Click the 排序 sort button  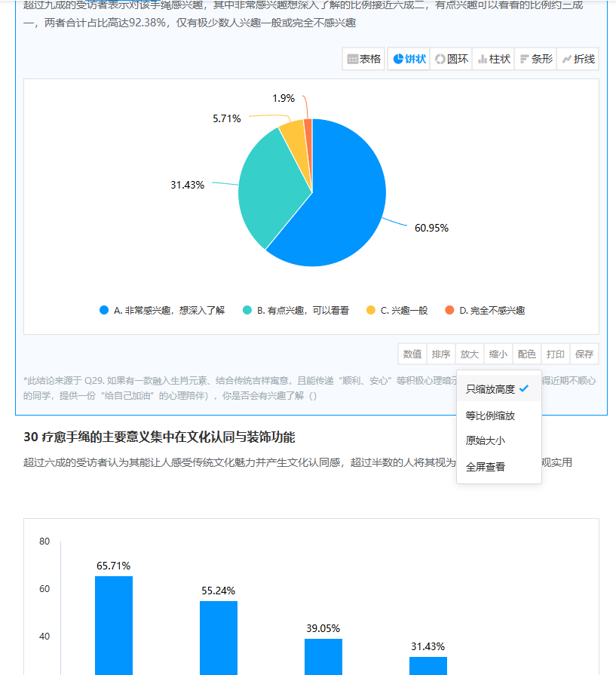(441, 354)
